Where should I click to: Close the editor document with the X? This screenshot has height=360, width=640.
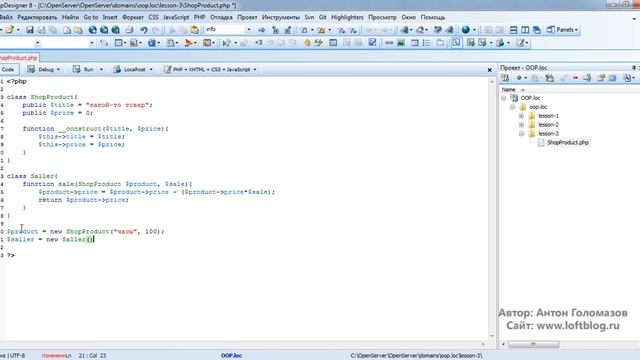pos(490,70)
